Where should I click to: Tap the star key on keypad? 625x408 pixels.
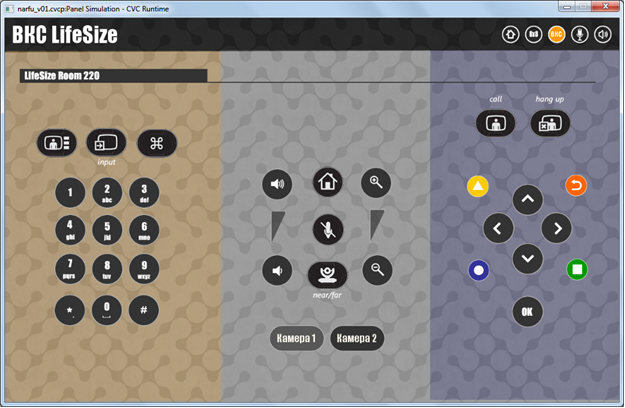pyautogui.click(x=70, y=310)
